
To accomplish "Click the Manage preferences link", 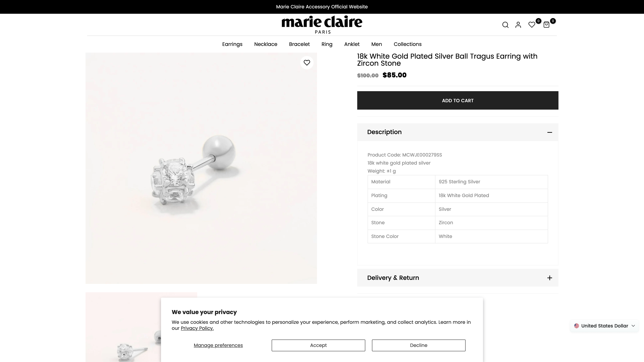I will click(218, 345).
